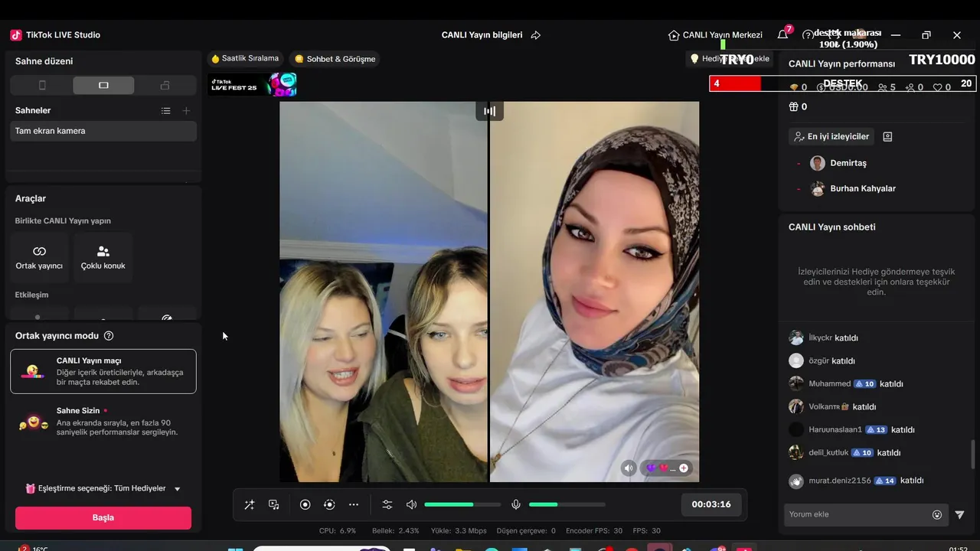
Task: Click the Encoder FPS: 30 status
Action: coord(594,530)
